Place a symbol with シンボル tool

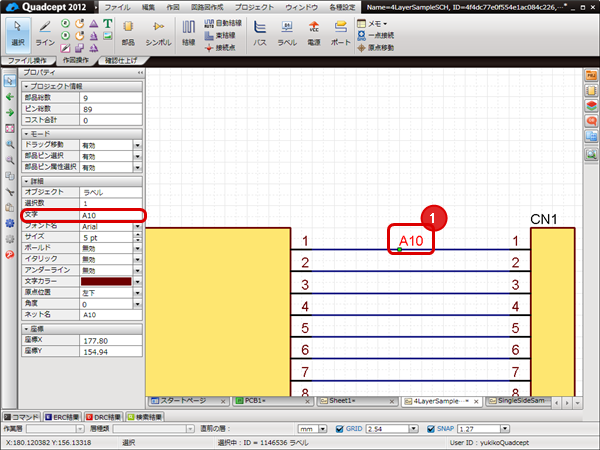click(158, 34)
